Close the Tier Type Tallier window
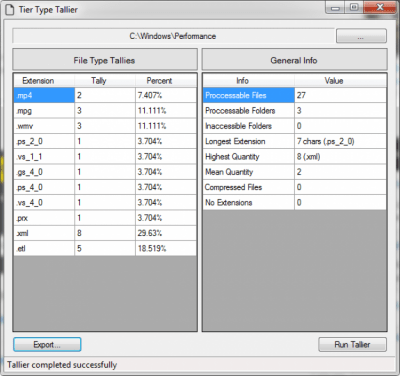The height and width of the screenshot is (376, 400). [380, 7]
